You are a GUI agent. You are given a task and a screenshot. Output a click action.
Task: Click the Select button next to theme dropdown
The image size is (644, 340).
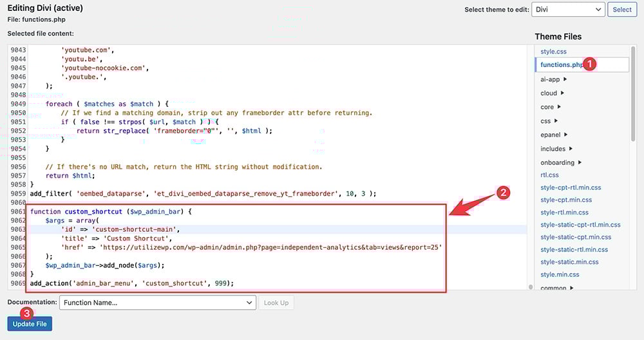coord(622,10)
